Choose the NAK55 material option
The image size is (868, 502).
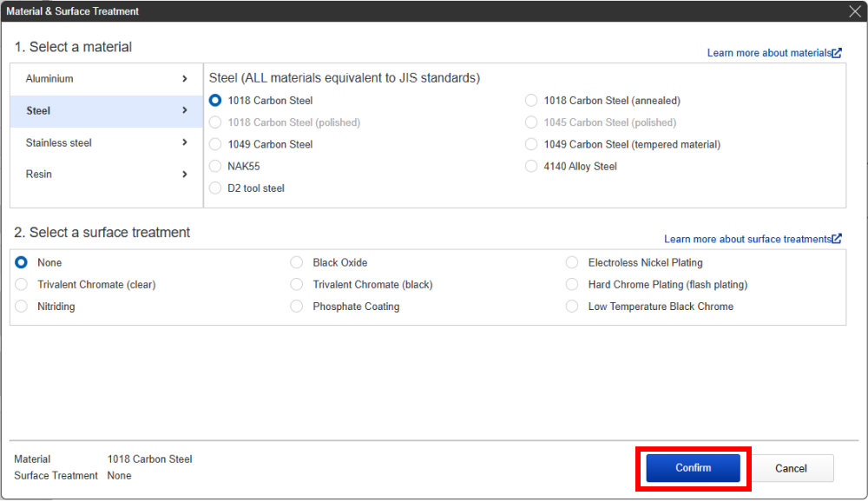(x=215, y=166)
